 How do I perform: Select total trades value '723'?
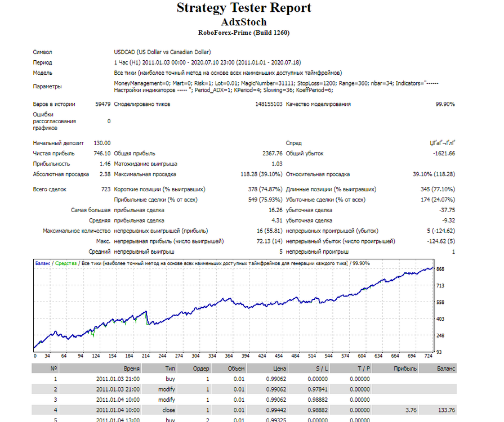pyautogui.click(x=106, y=190)
